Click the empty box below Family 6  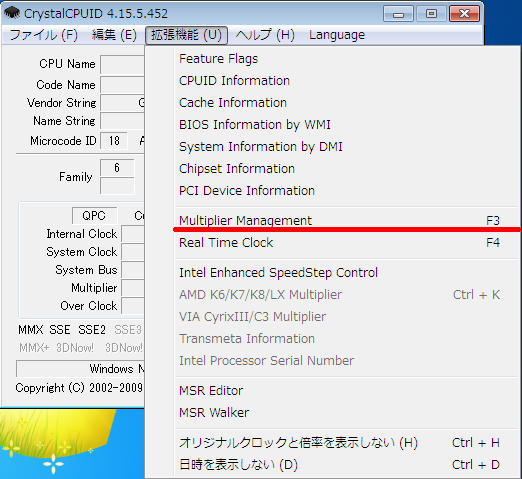click(117, 186)
